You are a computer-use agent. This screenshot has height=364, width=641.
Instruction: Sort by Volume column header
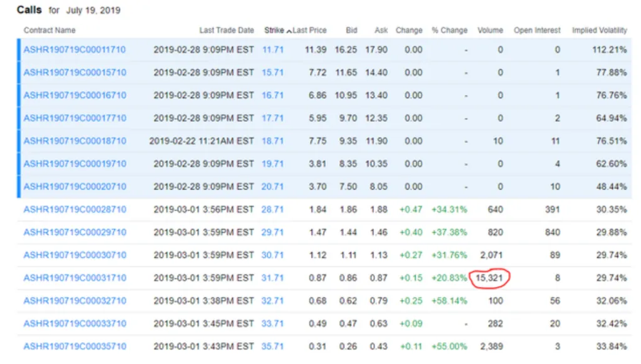(x=490, y=30)
